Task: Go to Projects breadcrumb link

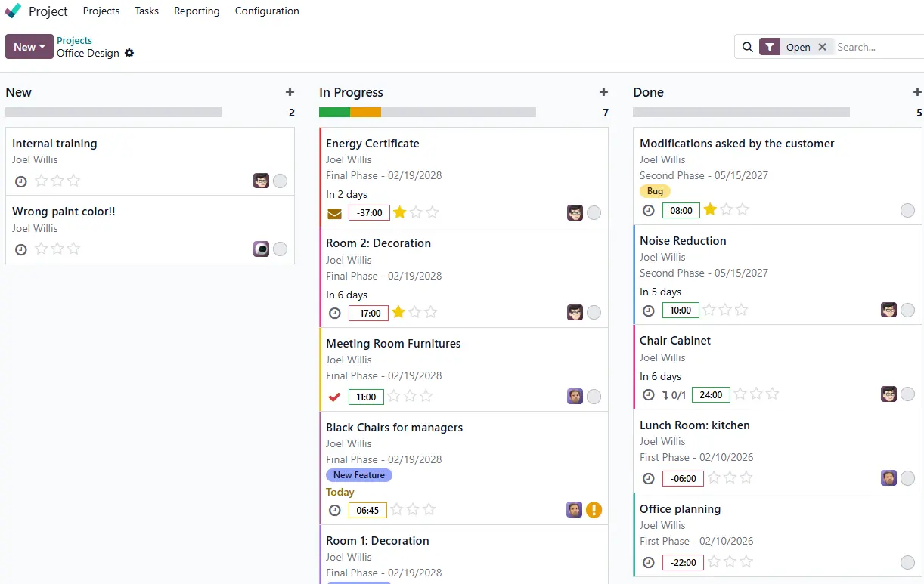Action: (74, 41)
